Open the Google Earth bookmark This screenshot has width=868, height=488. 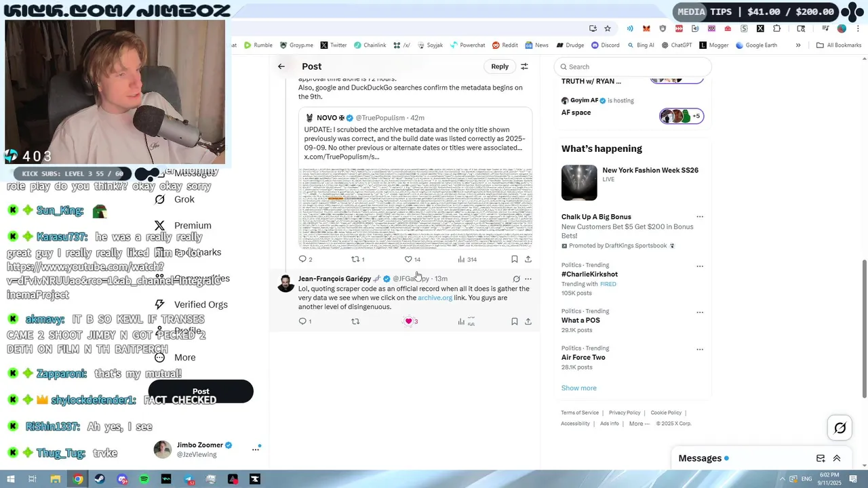[x=756, y=45]
